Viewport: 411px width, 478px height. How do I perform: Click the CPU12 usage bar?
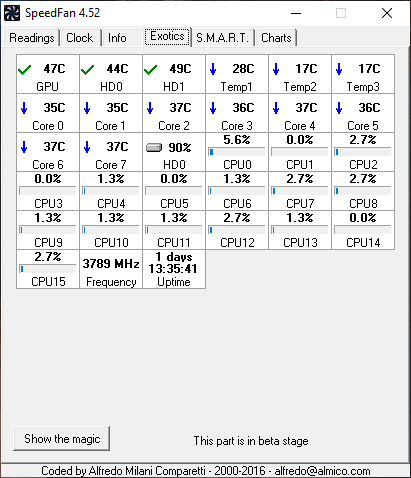point(237,230)
